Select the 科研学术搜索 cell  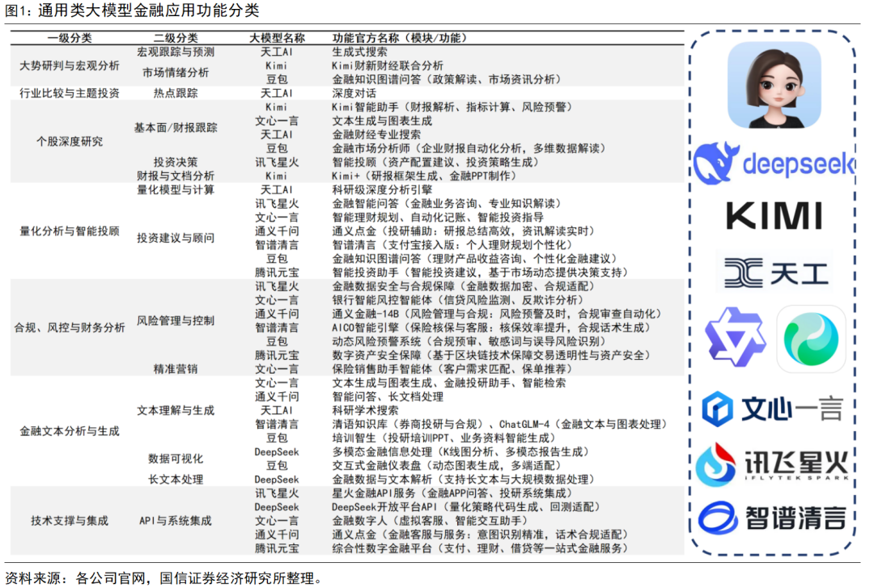[365, 411]
